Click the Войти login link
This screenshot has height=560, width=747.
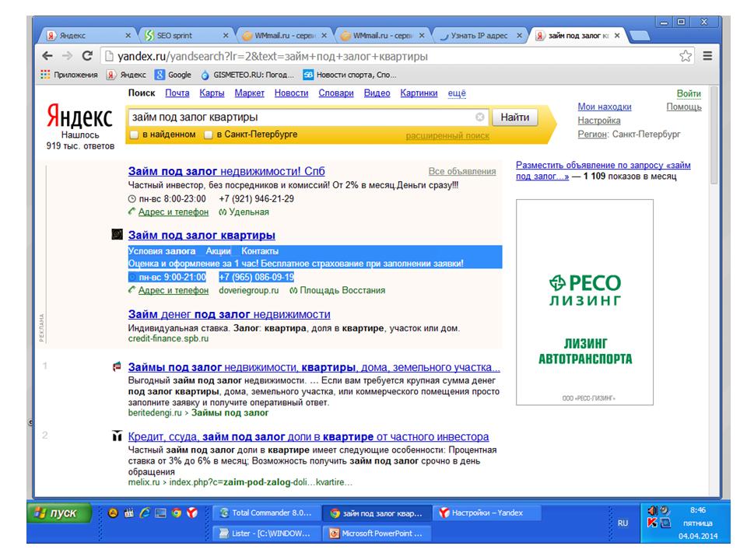(x=689, y=94)
